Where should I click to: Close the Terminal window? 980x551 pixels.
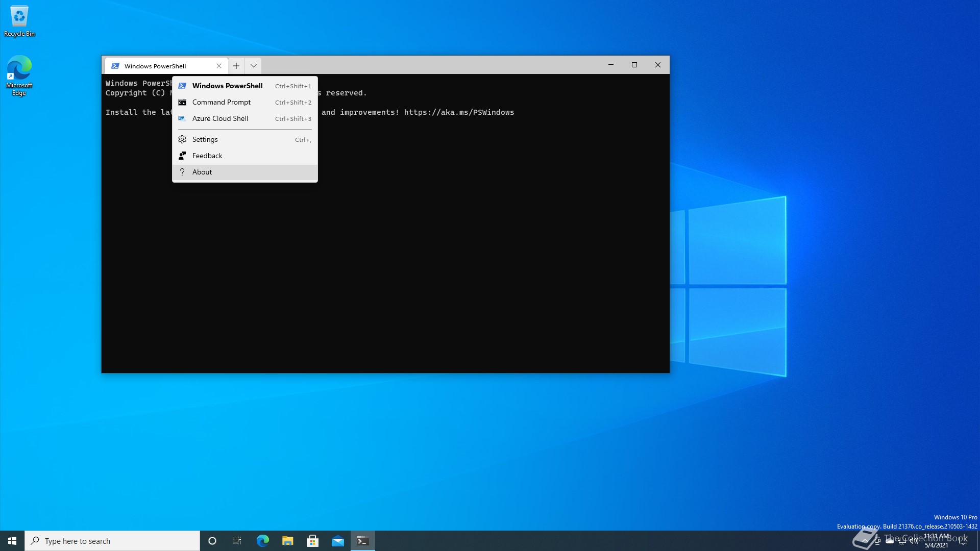point(658,65)
